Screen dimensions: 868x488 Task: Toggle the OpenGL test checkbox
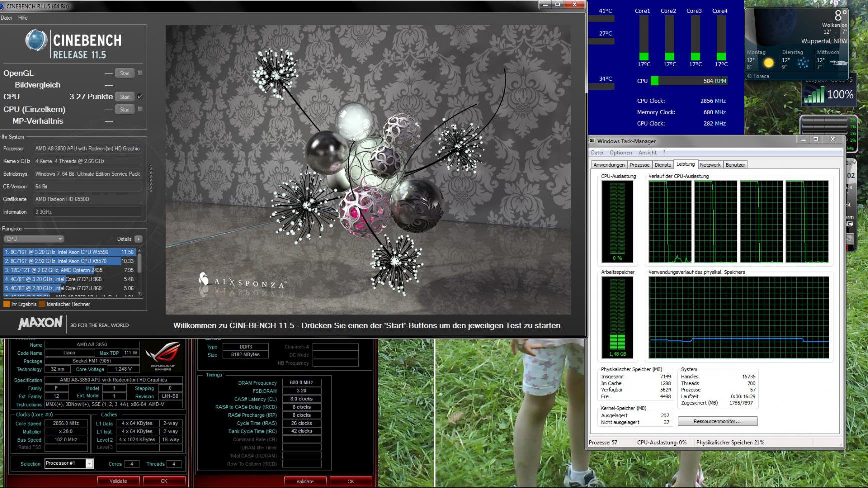coord(140,73)
